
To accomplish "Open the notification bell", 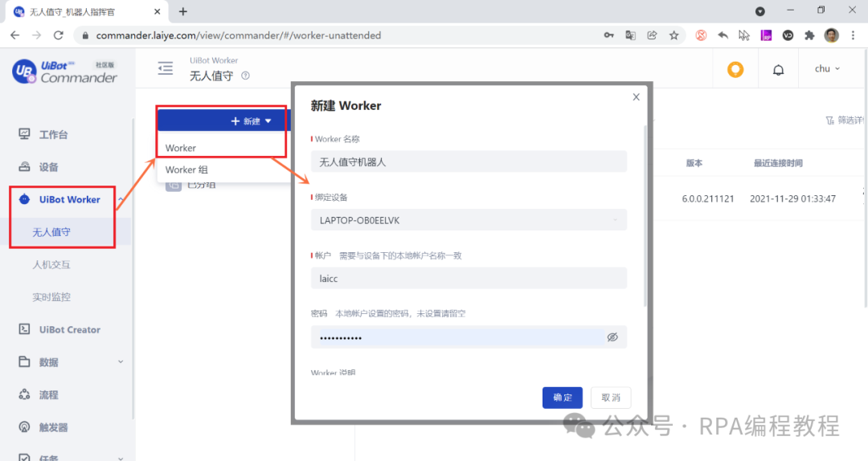I will 778,70.
